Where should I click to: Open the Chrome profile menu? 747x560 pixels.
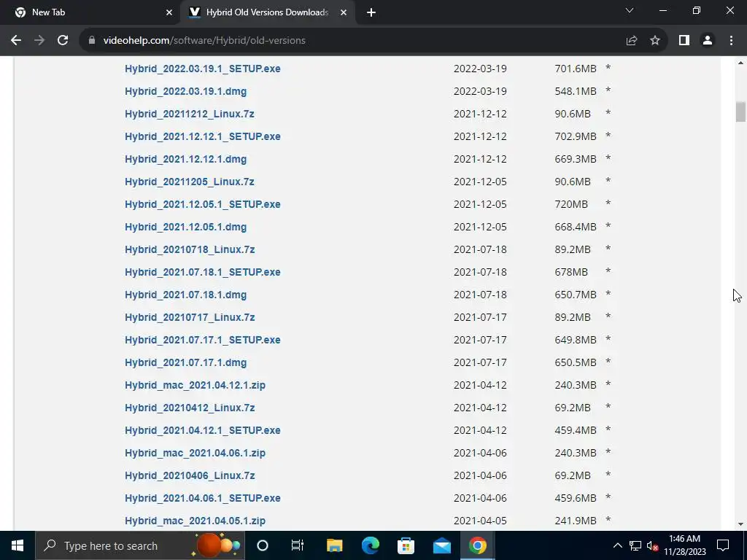(708, 41)
